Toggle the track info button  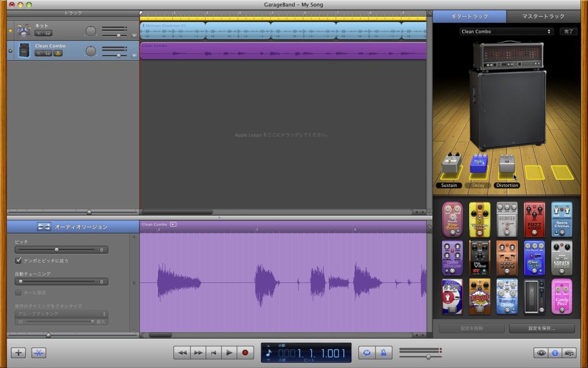555,353
